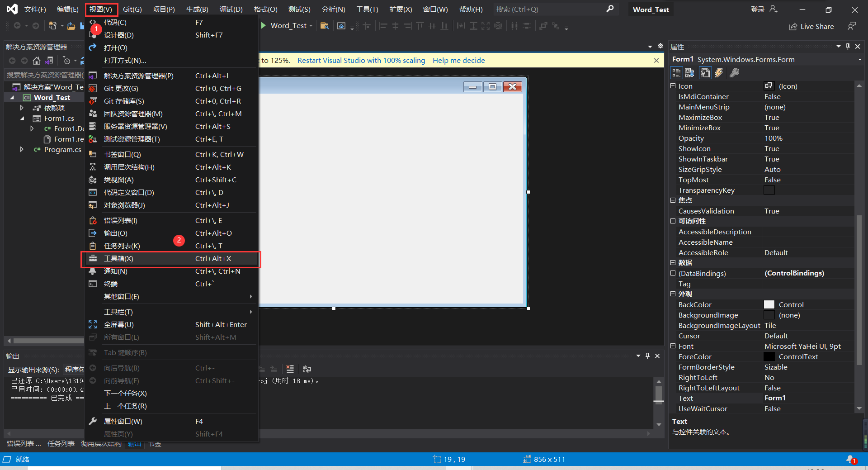Collapse the 可访问性 category in Properties
This screenshot has width=868, height=470.
pos(673,221)
